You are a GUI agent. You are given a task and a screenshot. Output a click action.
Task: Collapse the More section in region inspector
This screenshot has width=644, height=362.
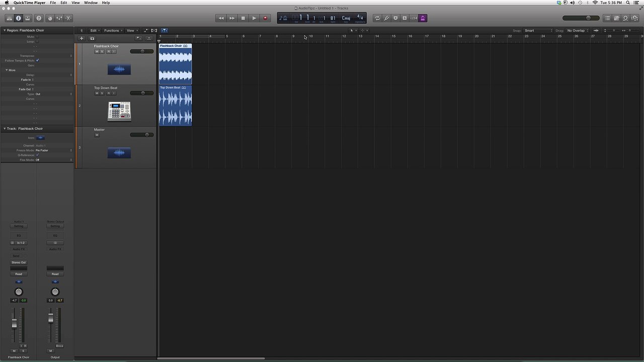[x=7, y=70]
